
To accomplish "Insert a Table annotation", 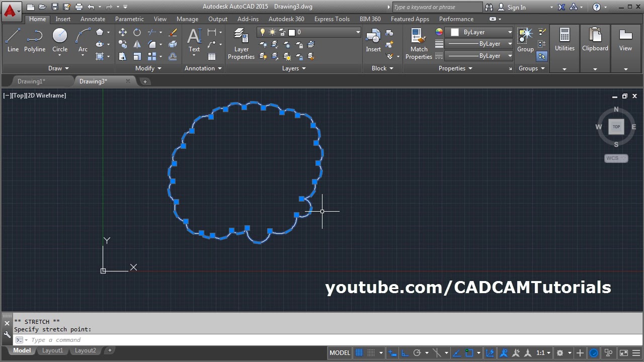I will 212,56.
